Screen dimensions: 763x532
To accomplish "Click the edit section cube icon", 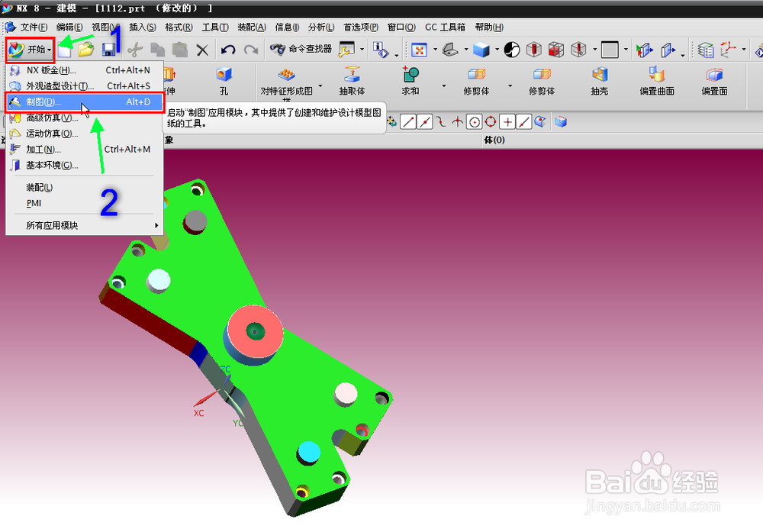I will tap(578, 50).
